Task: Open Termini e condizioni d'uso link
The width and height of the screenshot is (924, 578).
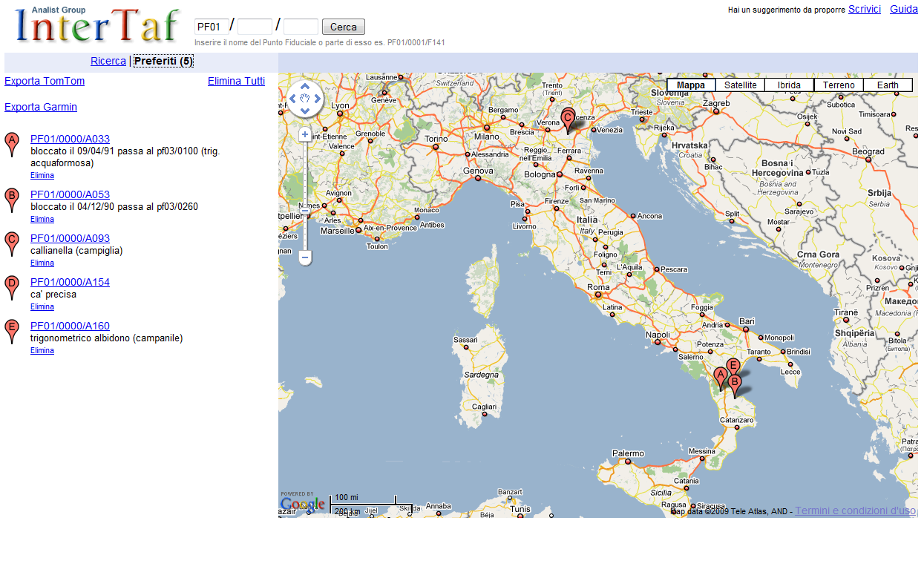Action: point(856,510)
